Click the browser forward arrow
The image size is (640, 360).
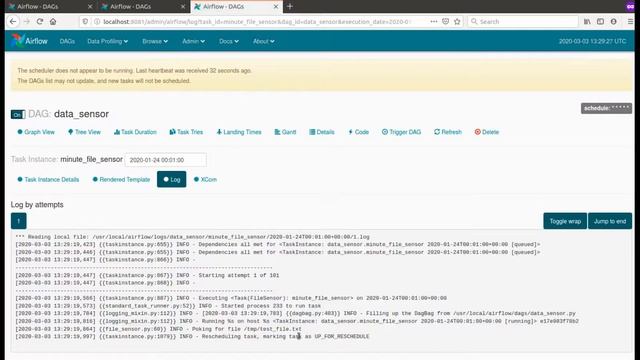(27, 22)
